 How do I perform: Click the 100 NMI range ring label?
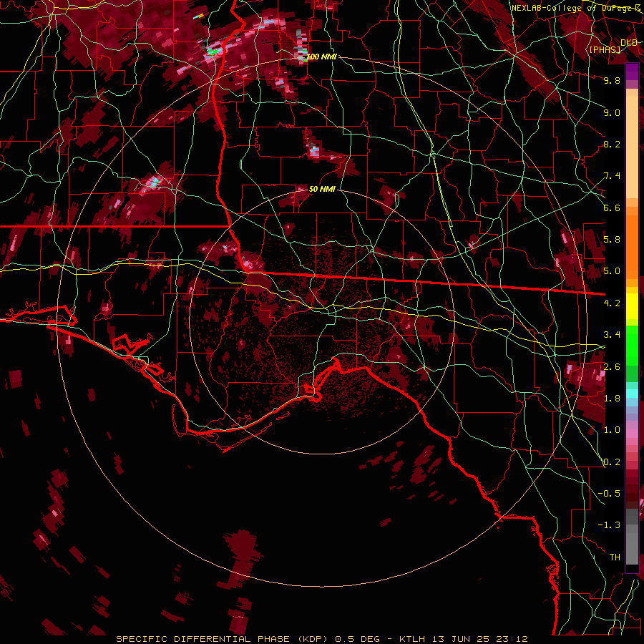(321, 57)
